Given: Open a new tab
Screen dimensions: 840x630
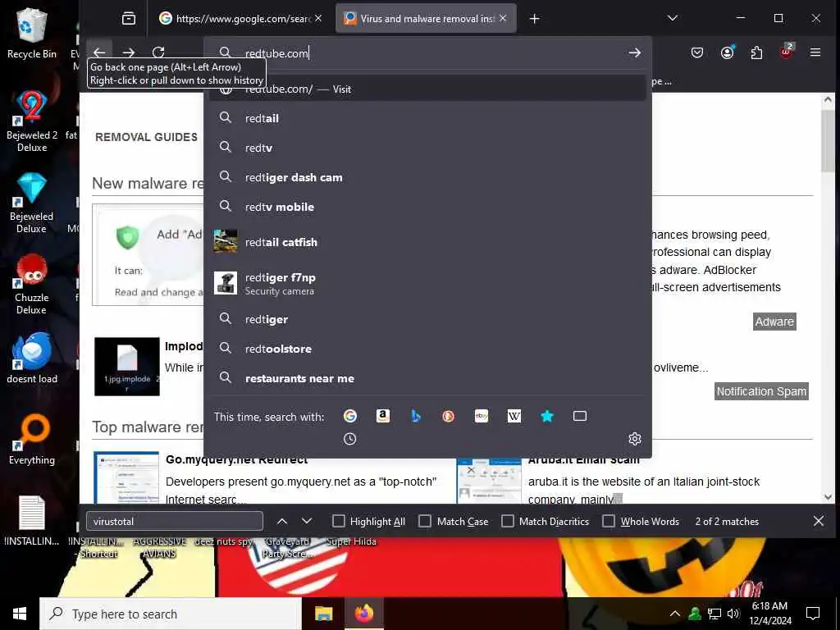Looking at the screenshot, I should [534, 19].
